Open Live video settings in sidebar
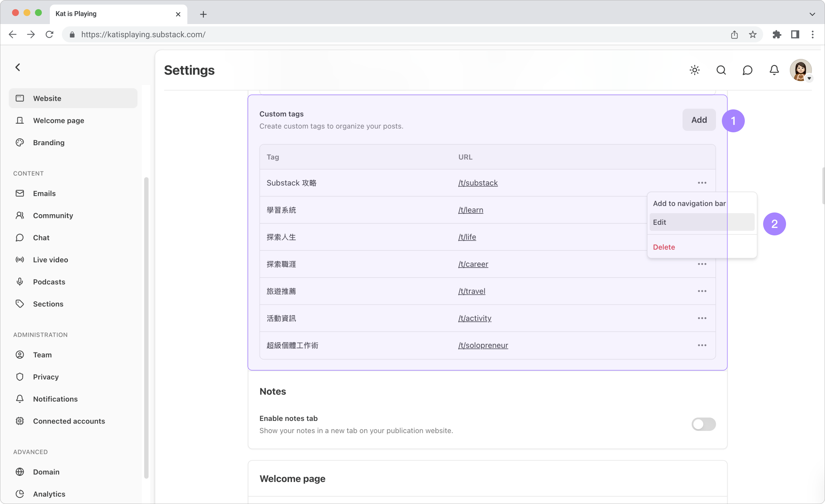 [50, 260]
